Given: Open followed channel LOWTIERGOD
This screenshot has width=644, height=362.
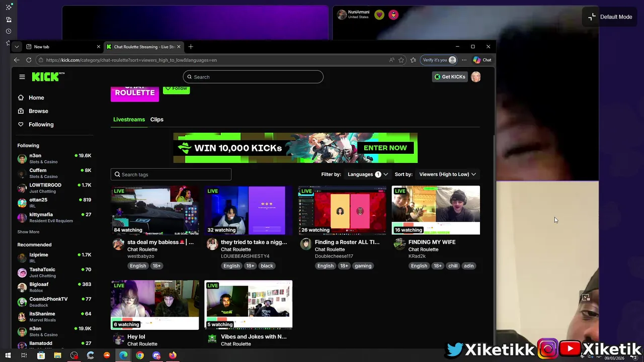Looking at the screenshot, I should [54, 188].
